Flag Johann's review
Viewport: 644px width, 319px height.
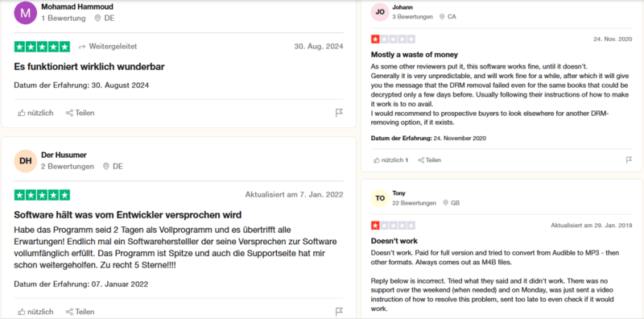[x=629, y=160]
